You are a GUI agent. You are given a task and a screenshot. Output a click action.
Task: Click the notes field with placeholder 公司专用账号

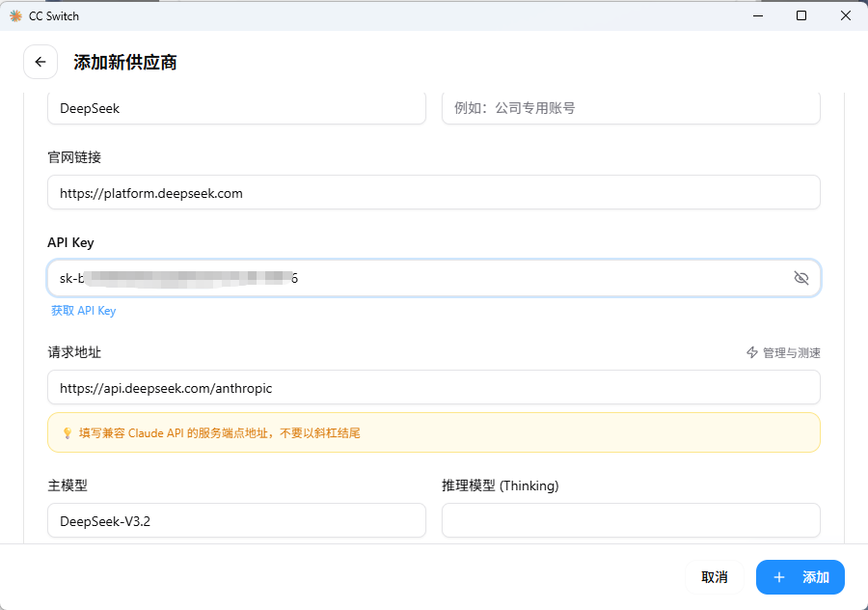click(631, 108)
